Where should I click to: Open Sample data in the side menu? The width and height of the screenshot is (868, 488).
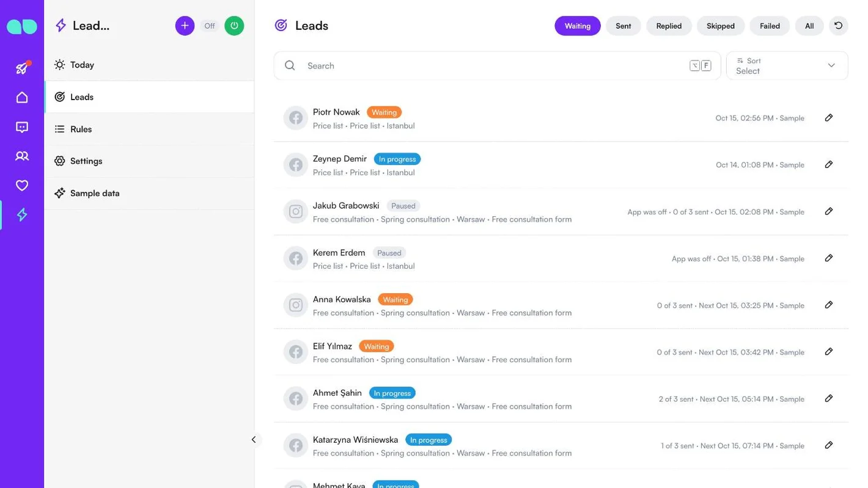[x=149, y=193]
